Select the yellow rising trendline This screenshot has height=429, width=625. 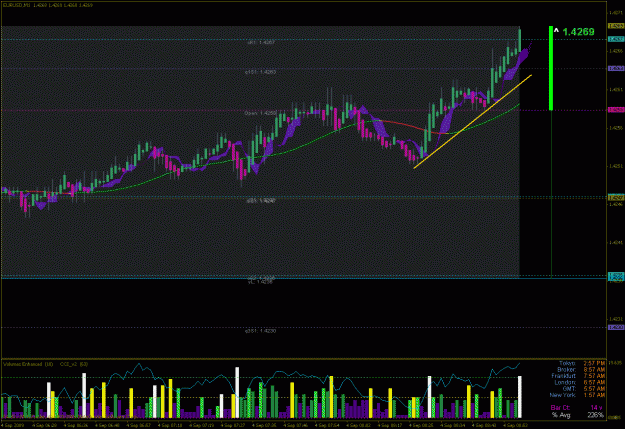(x=473, y=122)
